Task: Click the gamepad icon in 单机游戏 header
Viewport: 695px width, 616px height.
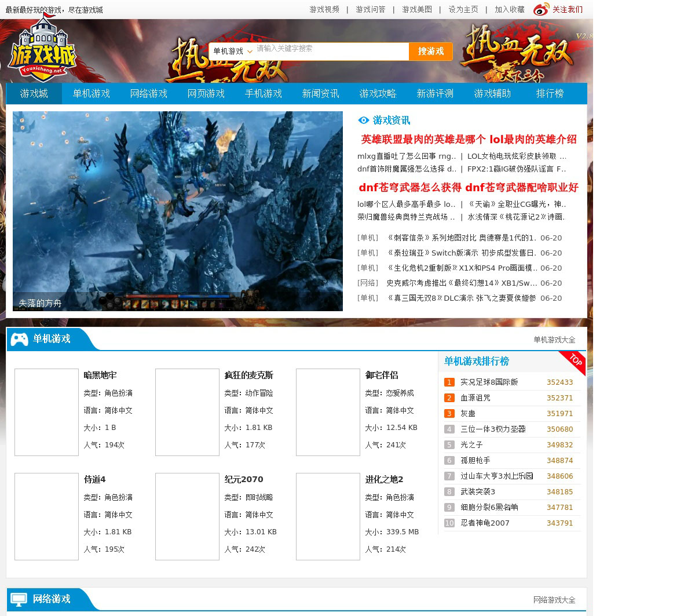Action: coord(20,339)
